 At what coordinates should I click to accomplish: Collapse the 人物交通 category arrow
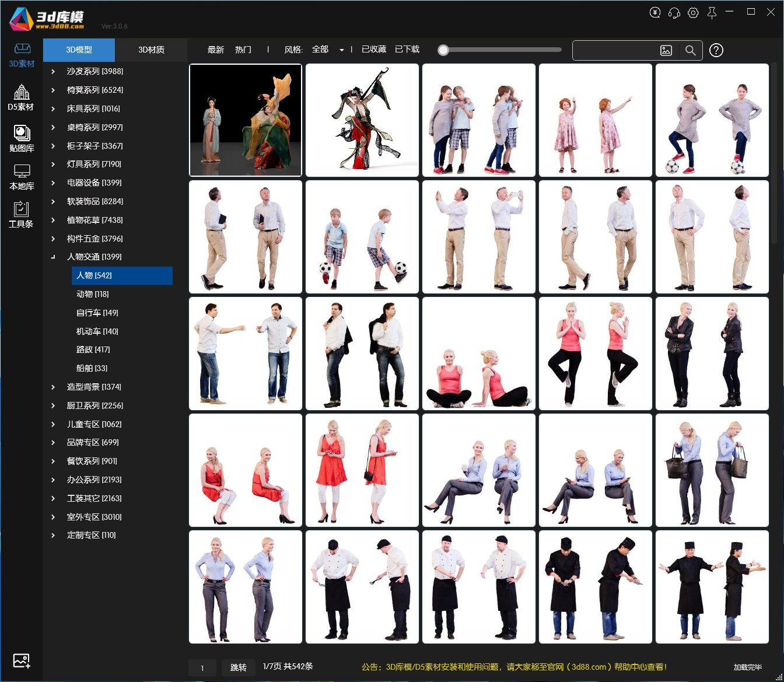53,257
